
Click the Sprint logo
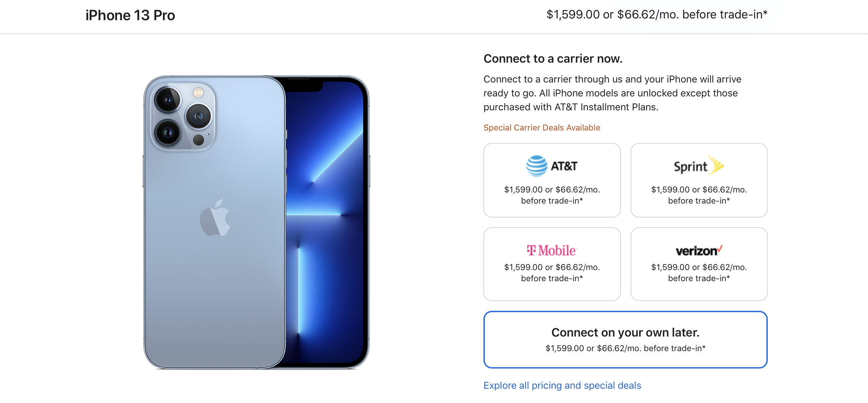coord(699,166)
